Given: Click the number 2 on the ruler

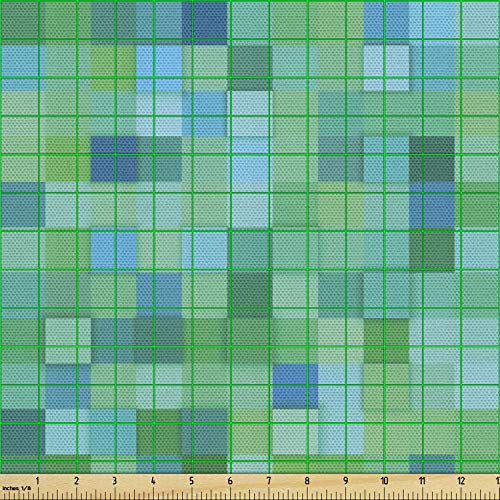Looking at the screenshot, I should point(76,481).
